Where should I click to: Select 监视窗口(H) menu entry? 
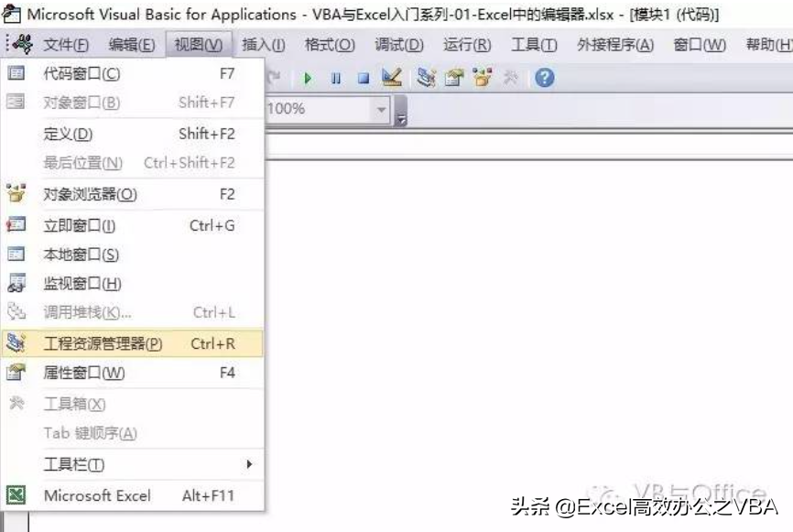(133, 284)
